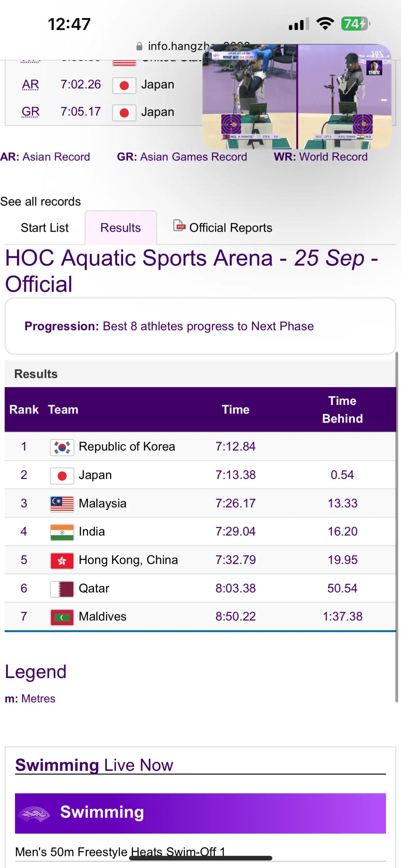The width and height of the screenshot is (401, 868).
Task: Open the Start List tab
Action: point(44,228)
